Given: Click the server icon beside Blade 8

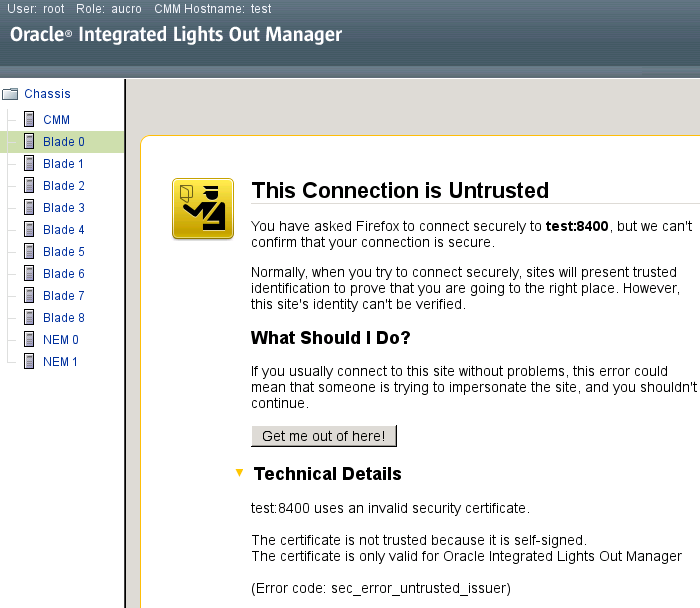Looking at the screenshot, I should click(x=29, y=317).
